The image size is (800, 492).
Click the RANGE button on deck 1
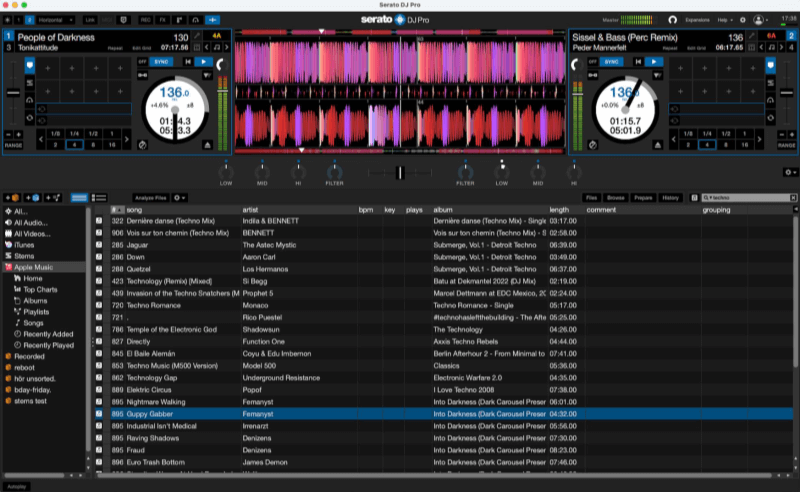point(13,145)
